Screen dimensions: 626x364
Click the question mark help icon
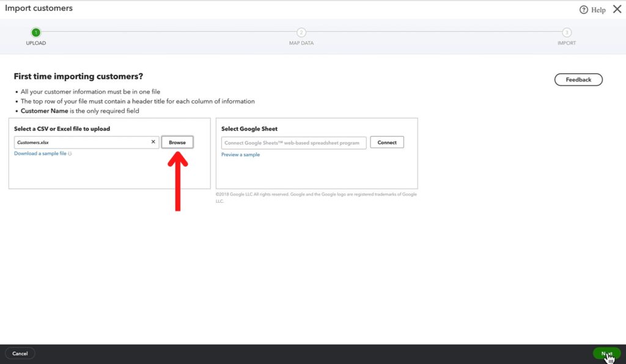point(584,9)
